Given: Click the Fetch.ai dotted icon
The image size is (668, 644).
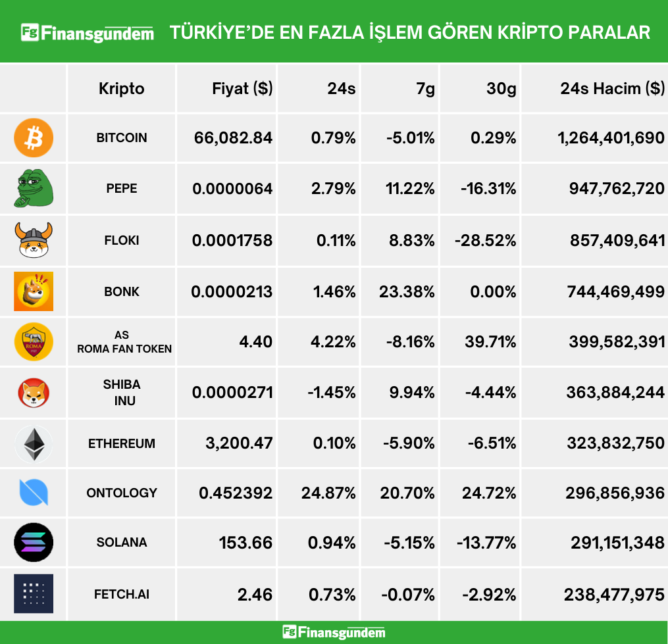Looking at the screenshot, I should point(34,594).
